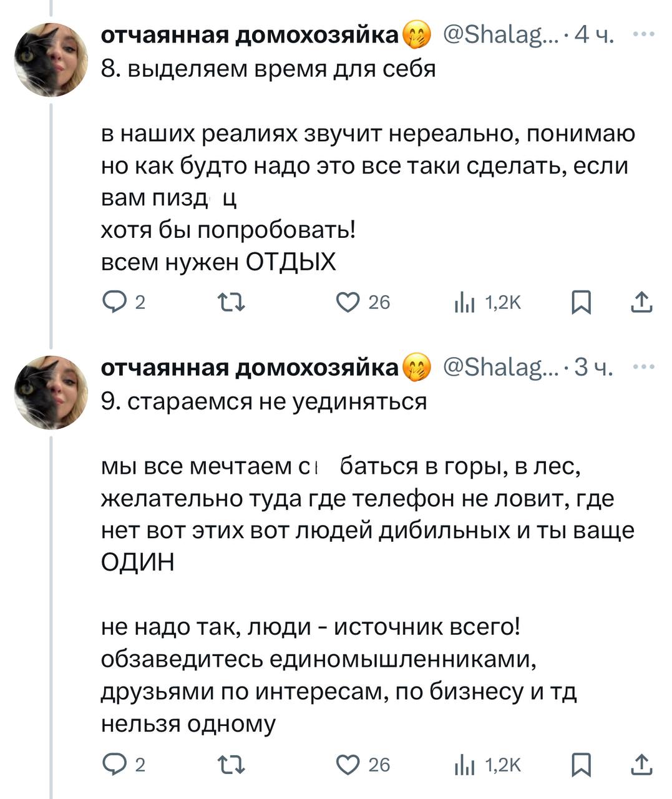
Task: Bookmark the tweet about не уединяться
Action: pyautogui.click(x=582, y=765)
